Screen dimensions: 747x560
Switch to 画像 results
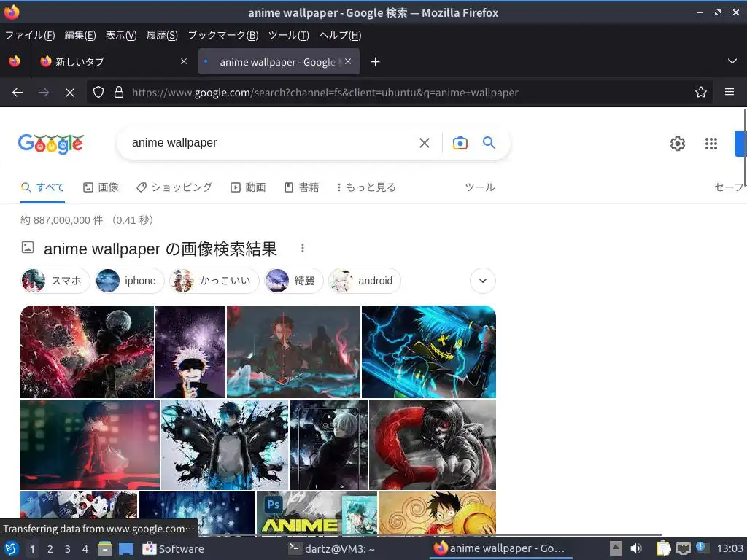[x=101, y=187]
